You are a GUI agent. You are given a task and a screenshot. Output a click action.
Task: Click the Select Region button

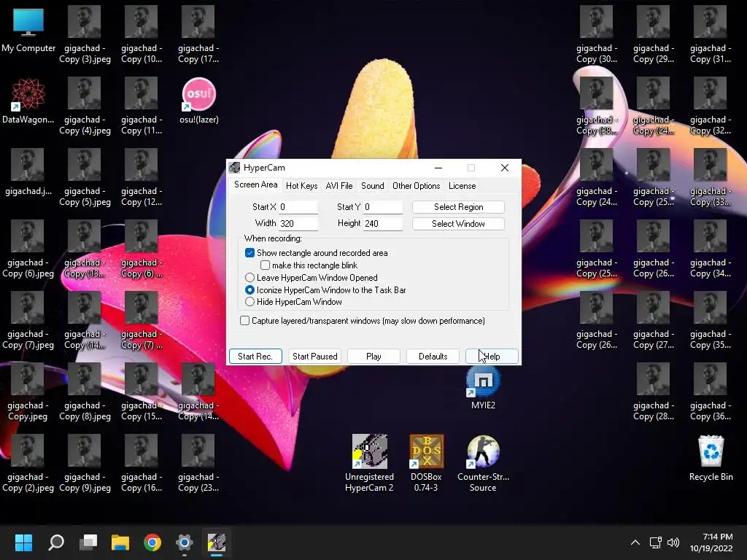click(458, 207)
